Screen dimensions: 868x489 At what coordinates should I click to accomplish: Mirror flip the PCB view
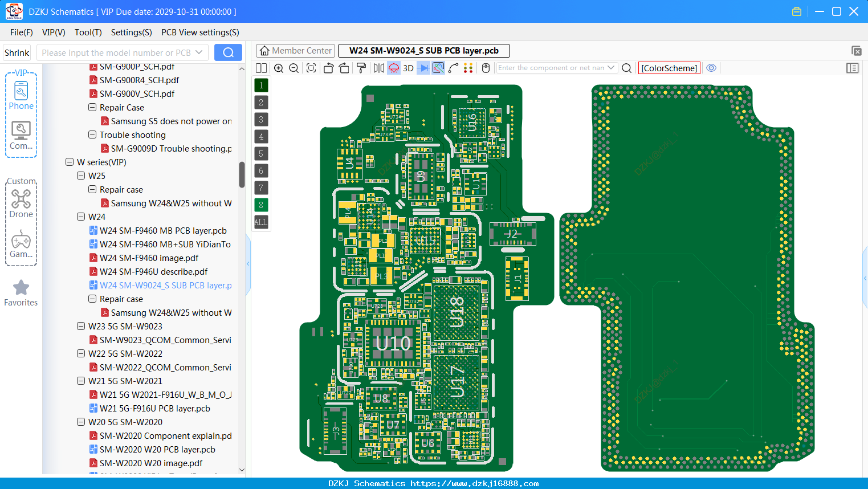[379, 68]
